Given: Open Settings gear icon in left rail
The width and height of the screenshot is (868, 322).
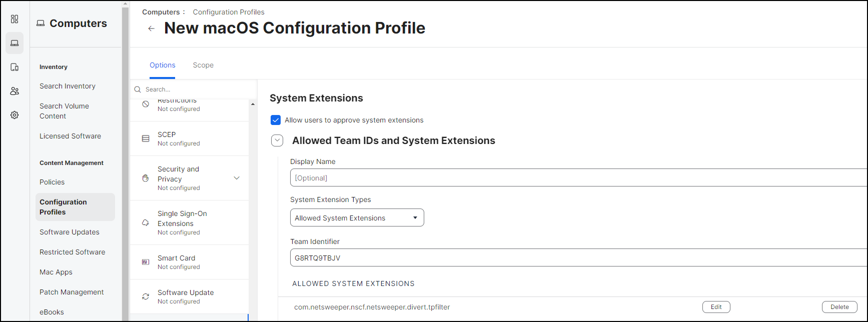Looking at the screenshot, I should [x=15, y=115].
